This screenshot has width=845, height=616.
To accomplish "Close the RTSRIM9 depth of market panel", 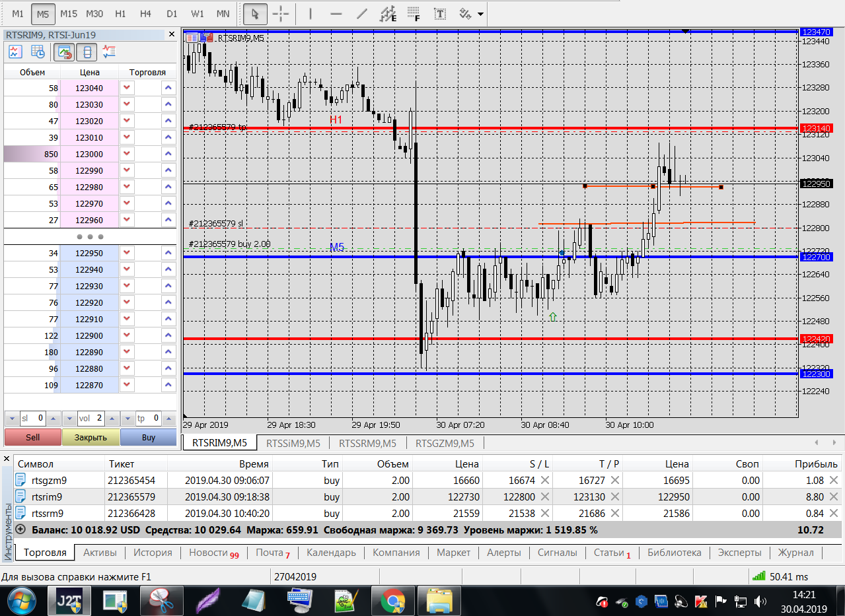I will click(172, 34).
